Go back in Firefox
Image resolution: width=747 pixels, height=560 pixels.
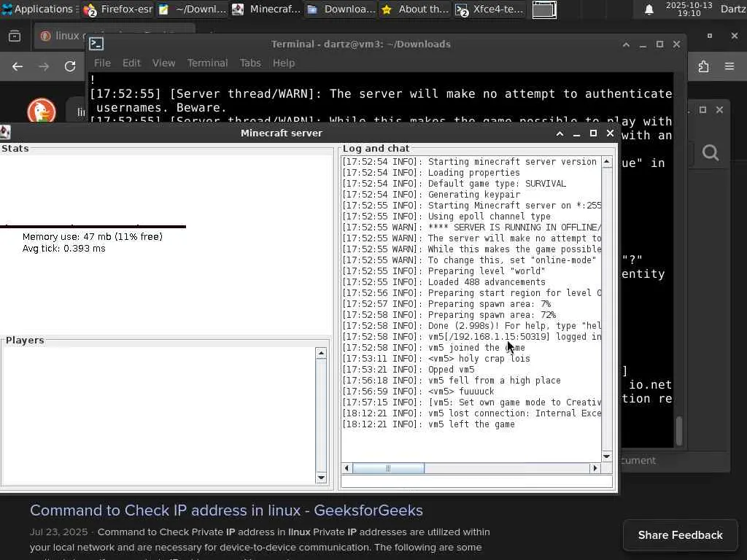pos(18,66)
